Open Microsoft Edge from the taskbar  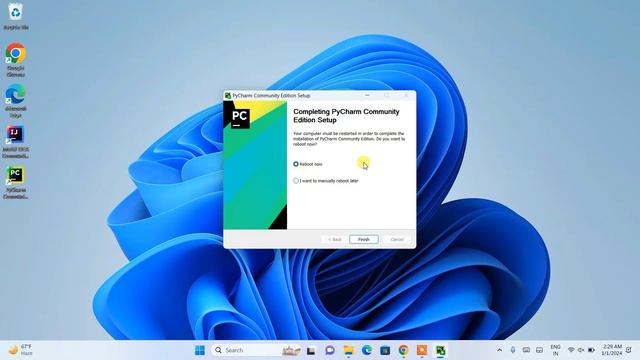pyautogui.click(x=367, y=350)
